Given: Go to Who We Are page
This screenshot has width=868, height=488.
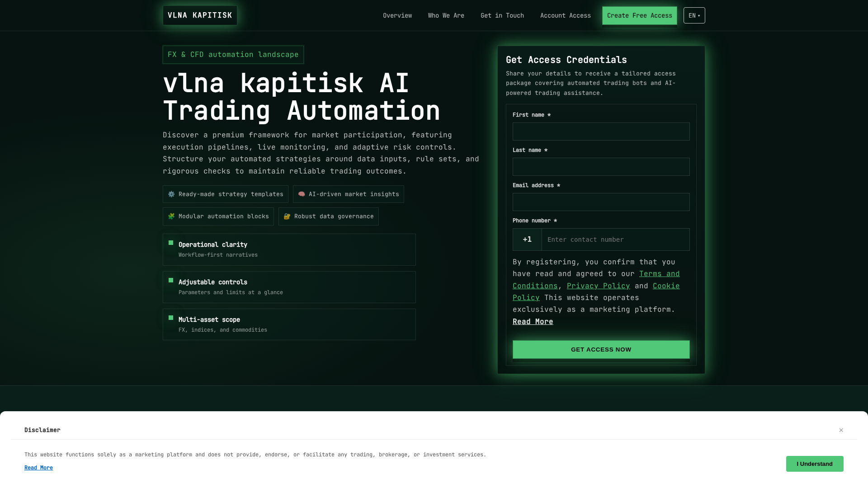Looking at the screenshot, I should point(446,15).
